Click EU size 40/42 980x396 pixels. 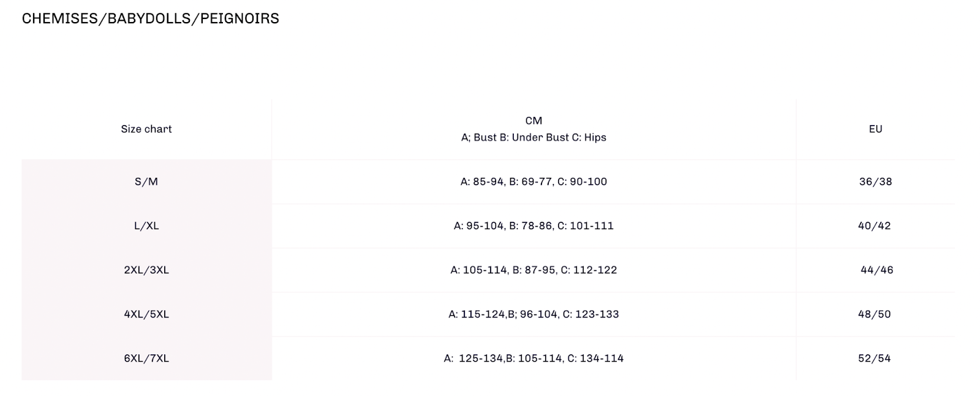pos(875,226)
